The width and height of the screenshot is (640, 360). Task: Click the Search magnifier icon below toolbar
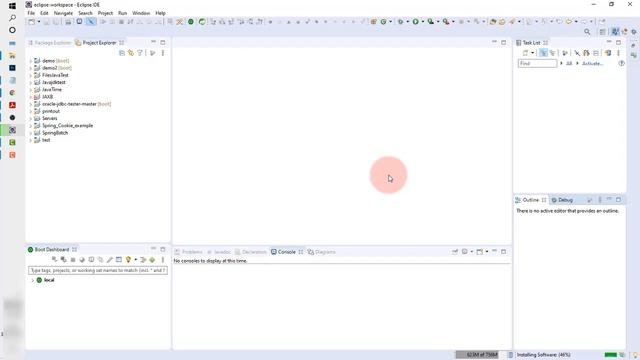(587, 32)
